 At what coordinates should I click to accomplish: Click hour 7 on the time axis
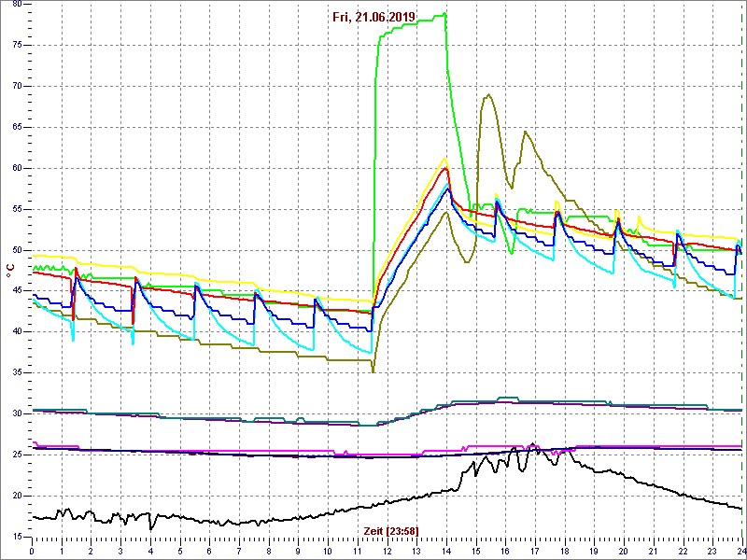(239, 550)
